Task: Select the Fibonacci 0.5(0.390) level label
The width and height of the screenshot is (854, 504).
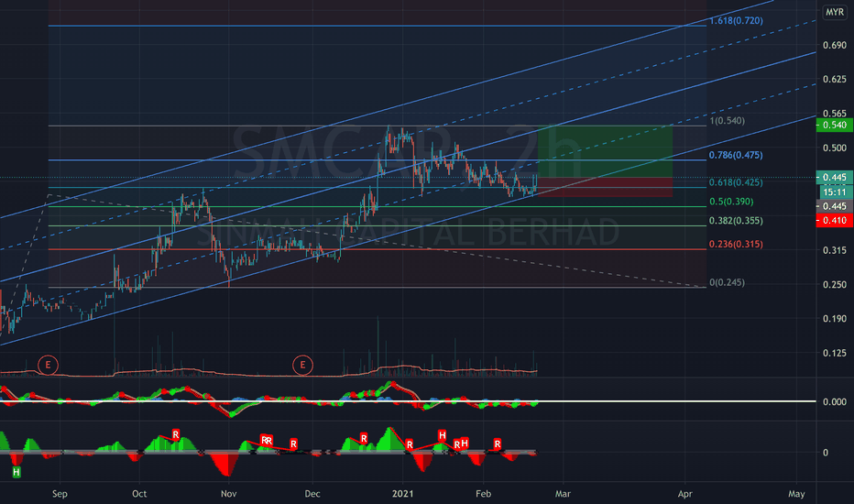Action: (731, 202)
